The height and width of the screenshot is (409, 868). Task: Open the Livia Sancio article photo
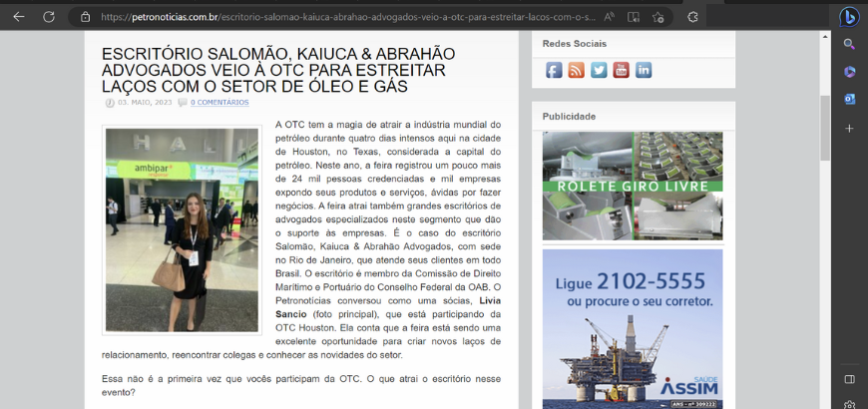183,230
